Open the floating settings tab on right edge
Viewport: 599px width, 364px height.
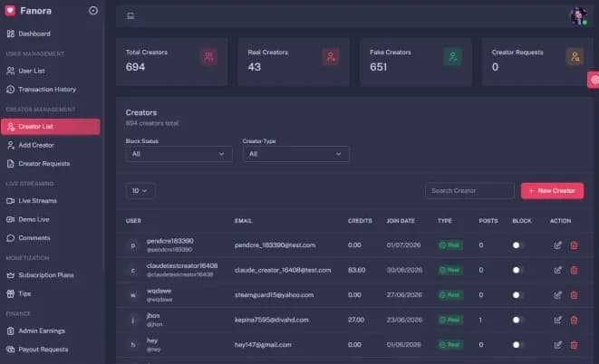[594, 80]
